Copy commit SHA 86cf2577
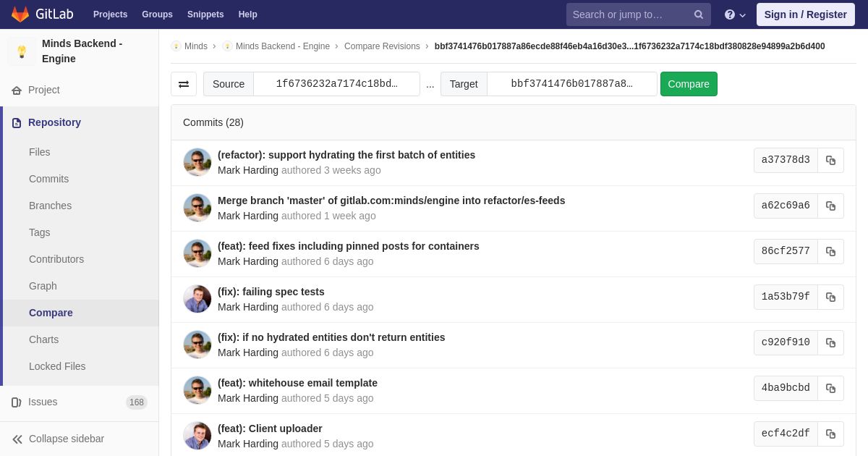868x456 pixels. click(x=830, y=252)
